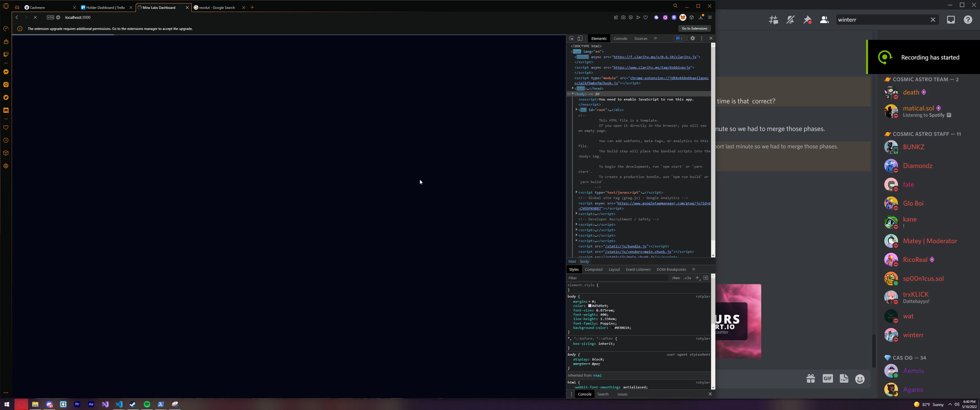Open the browser downloads icon
This screenshot has width=980, height=410.
[701, 17]
